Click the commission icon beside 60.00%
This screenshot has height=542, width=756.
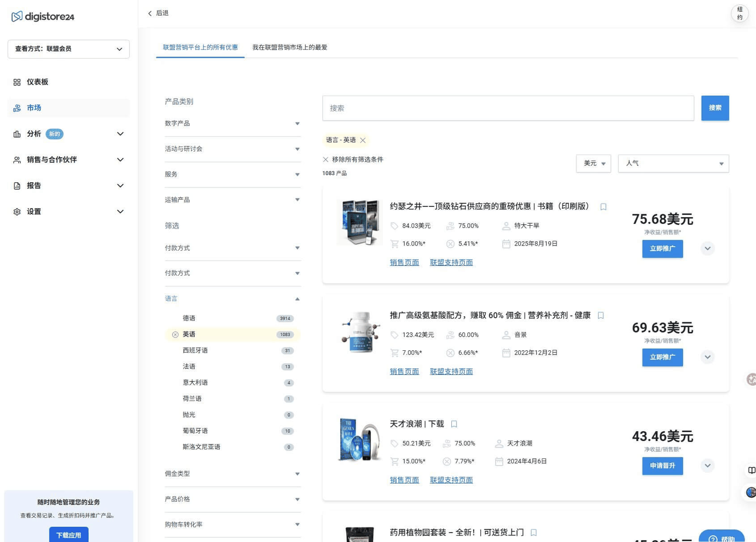pyautogui.click(x=450, y=335)
